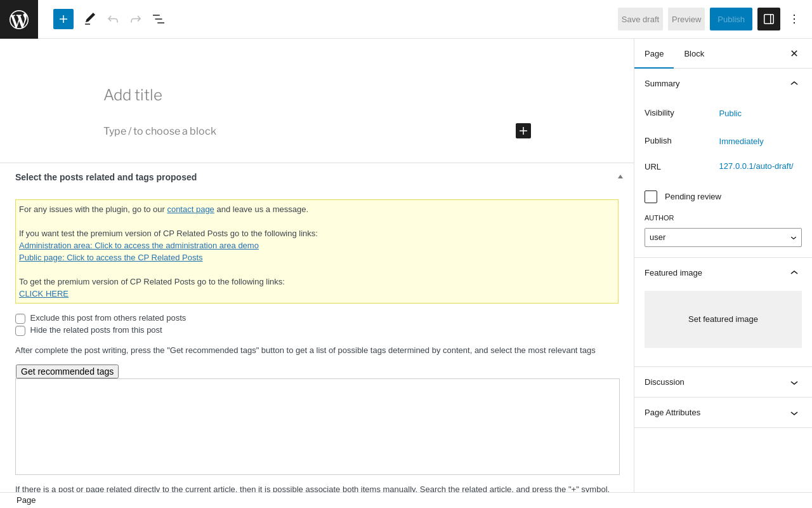The width and height of the screenshot is (812, 508).
Task: Follow the CLICK HERE premium link
Action: pos(44,293)
